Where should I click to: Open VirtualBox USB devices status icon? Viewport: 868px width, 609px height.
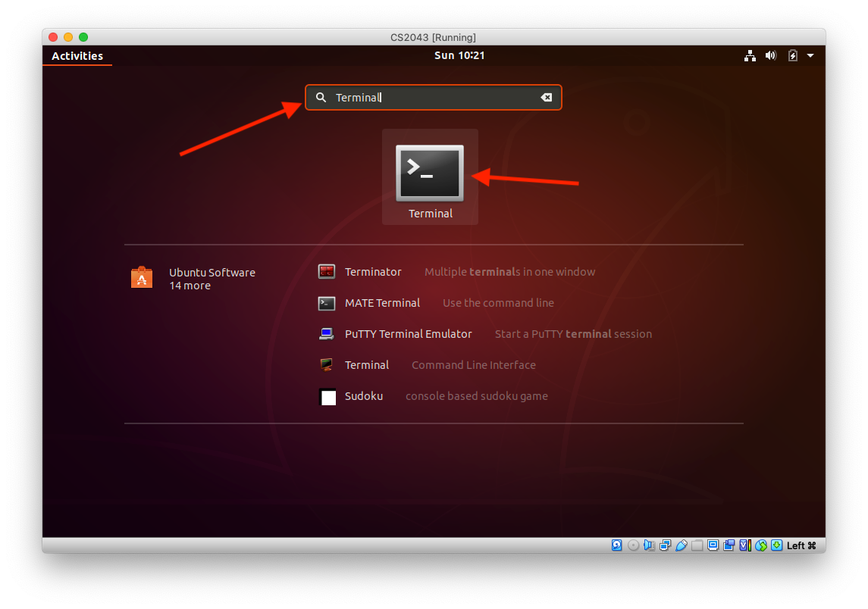(x=681, y=545)
